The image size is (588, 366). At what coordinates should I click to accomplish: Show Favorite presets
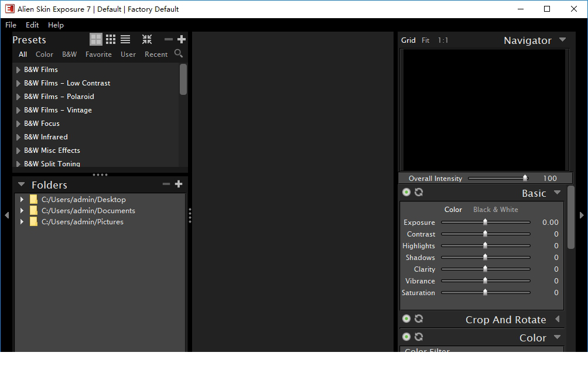click(98, 54)
